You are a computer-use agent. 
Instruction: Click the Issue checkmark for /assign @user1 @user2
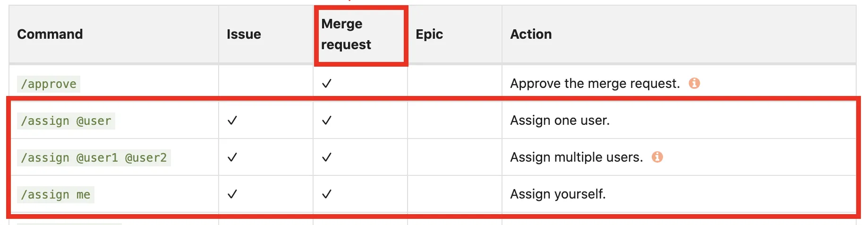pyautogui.click(x=232, y=157)
